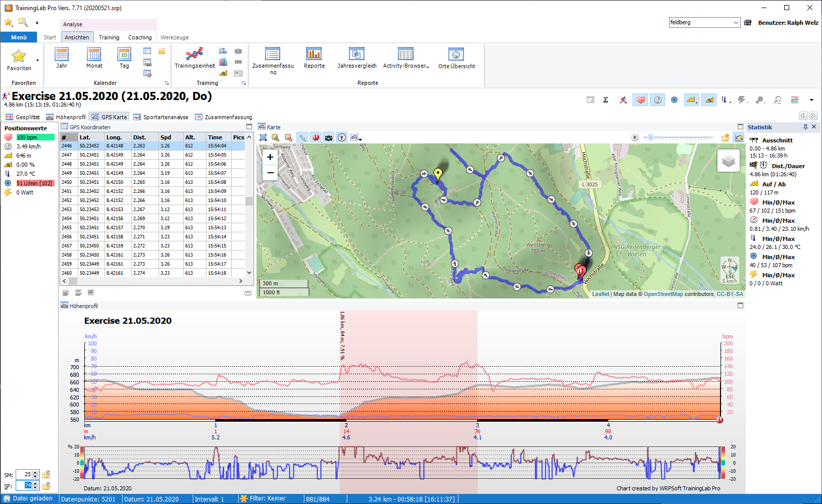Open the CC-BY-SA license link

tap(730, 294)
